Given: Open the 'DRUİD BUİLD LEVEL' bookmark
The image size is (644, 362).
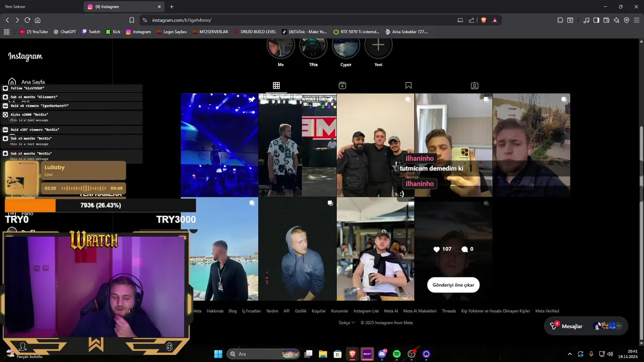Looking at the screenshot, I should (255, 32).
